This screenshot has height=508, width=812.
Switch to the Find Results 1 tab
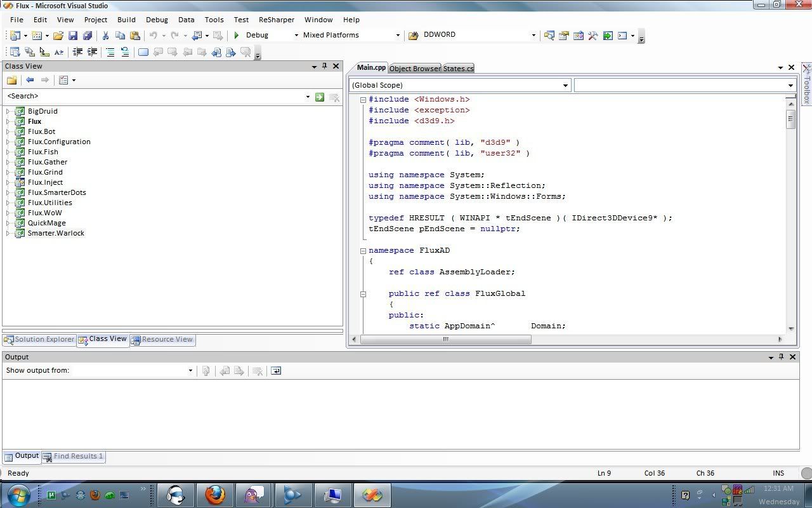click(73, 457)
